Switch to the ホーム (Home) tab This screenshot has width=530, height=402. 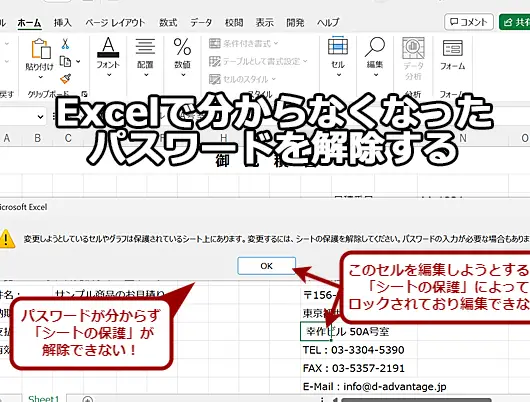click(29, 23)
